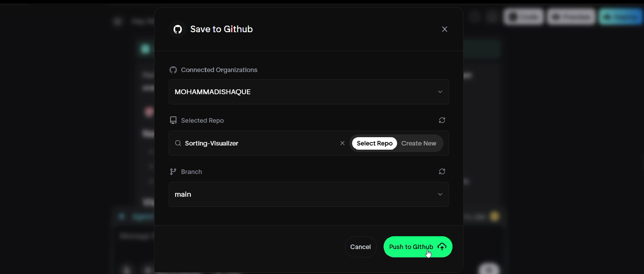
Task: Click the branch icon beside Branch label
Action: [x=173, y=171]
